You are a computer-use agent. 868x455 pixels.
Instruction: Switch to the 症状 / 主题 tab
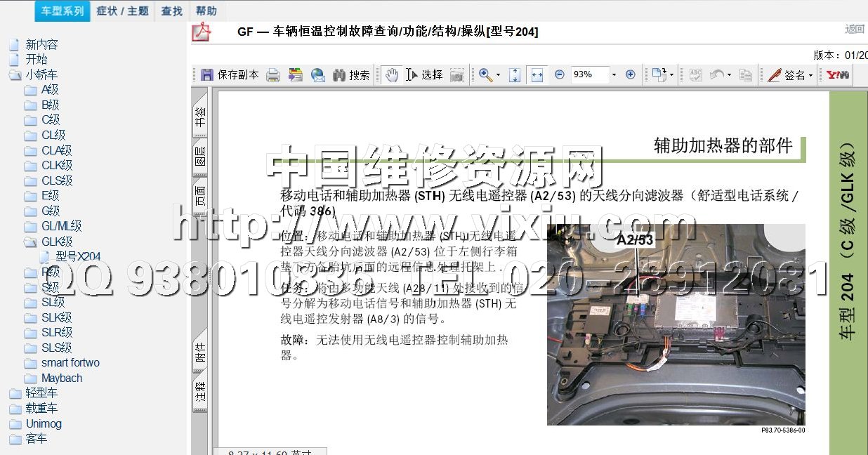click(x=122, y=11)
